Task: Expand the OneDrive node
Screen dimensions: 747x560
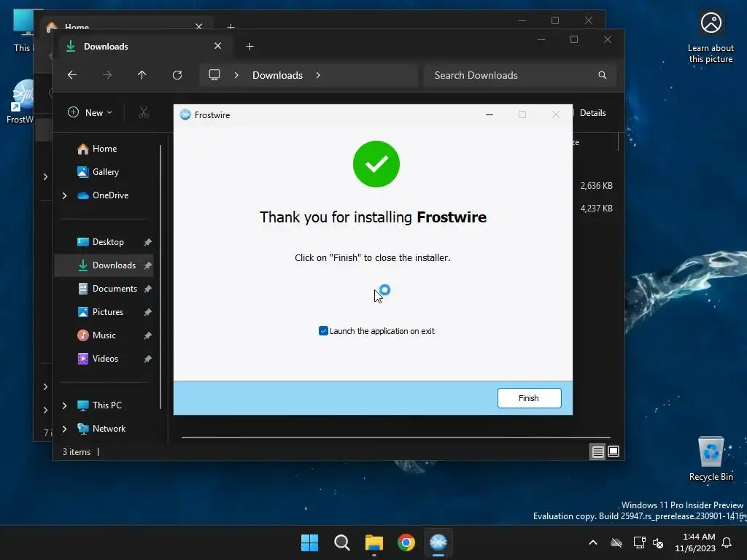Action: 64,195
